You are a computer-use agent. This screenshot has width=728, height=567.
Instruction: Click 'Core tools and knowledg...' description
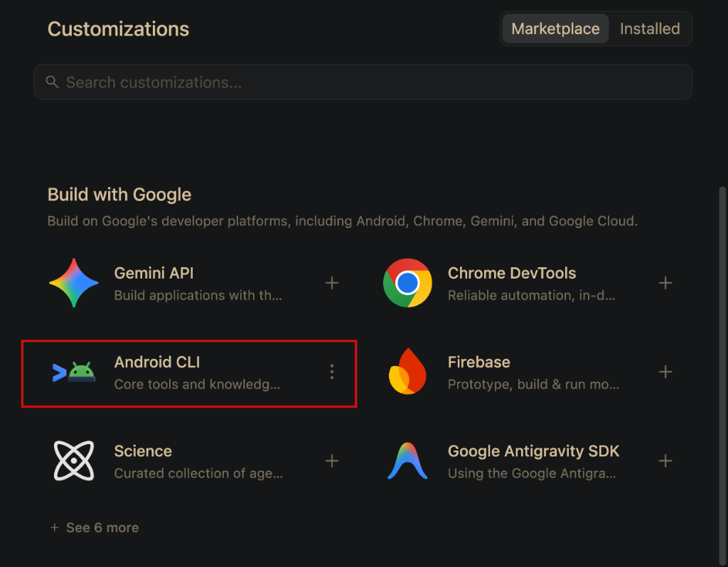click(198, 384)
